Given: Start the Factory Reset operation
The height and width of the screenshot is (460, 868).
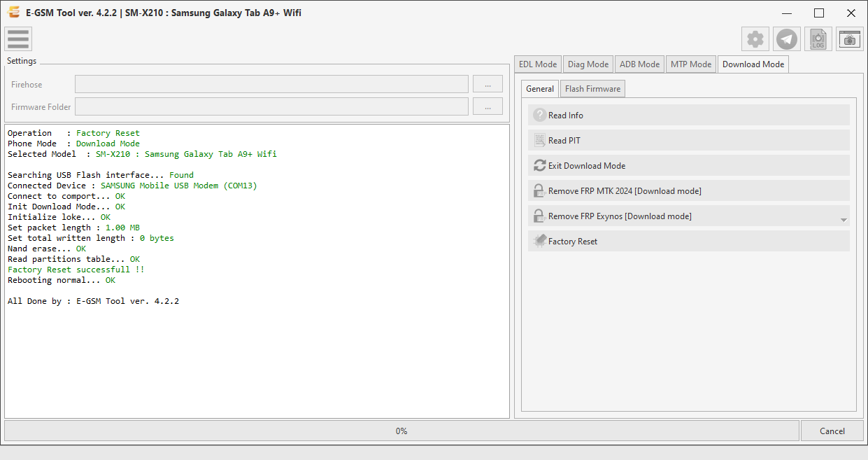Looking at the screenshot, I should [x=689, y=242].
